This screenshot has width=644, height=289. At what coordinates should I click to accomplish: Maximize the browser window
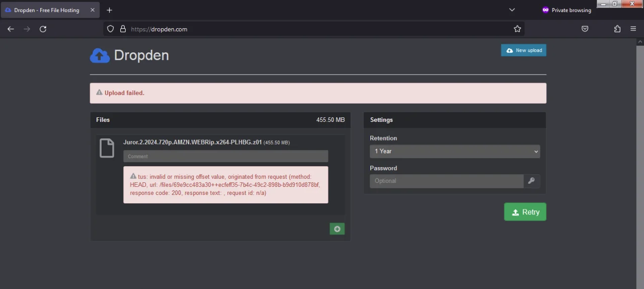click(615, 4)
